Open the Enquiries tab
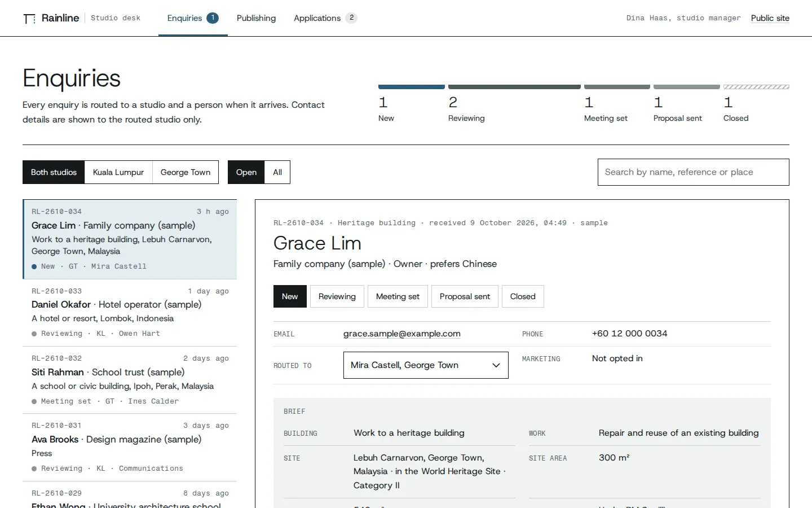This screenshot has width=812, height=508. click(x=193, y=18)
